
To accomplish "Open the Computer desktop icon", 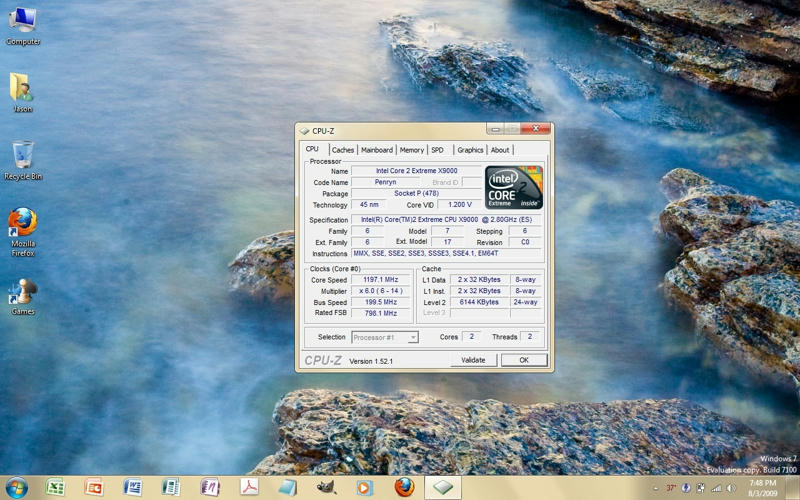I will (22, 26).
